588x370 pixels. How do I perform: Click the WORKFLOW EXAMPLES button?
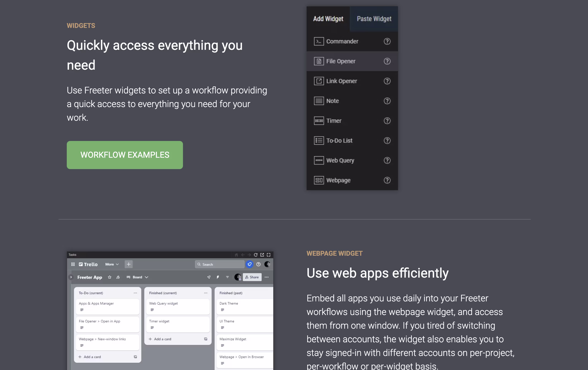(124, 155)
